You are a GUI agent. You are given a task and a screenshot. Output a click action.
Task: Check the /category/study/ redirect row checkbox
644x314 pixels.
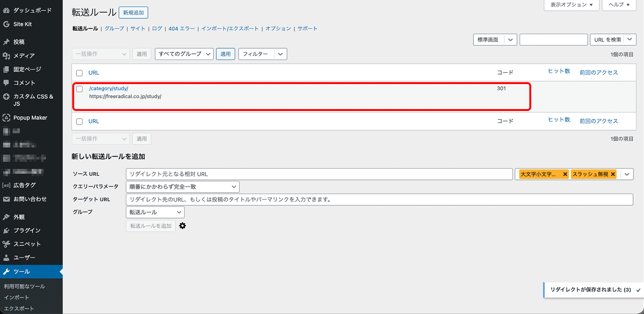[x=80, y=89]
